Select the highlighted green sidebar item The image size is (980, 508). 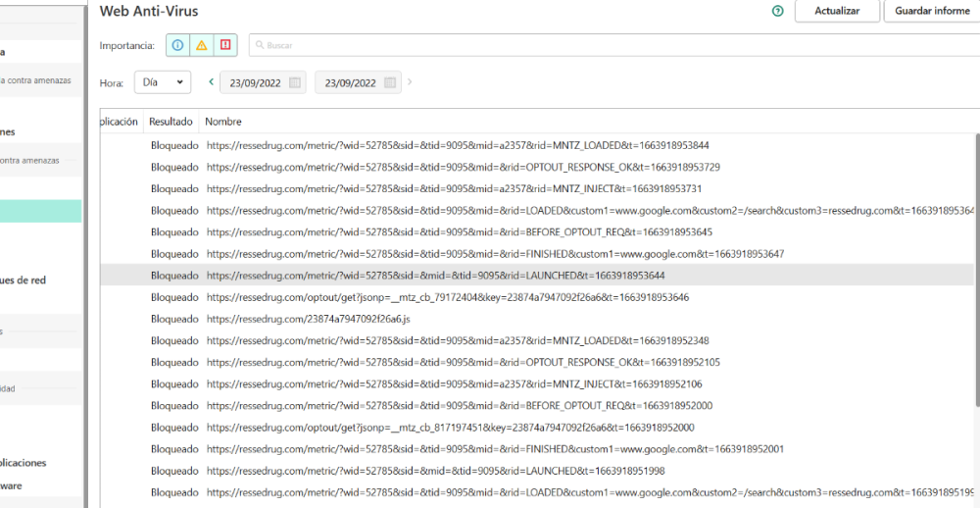[x=40, y=212]
